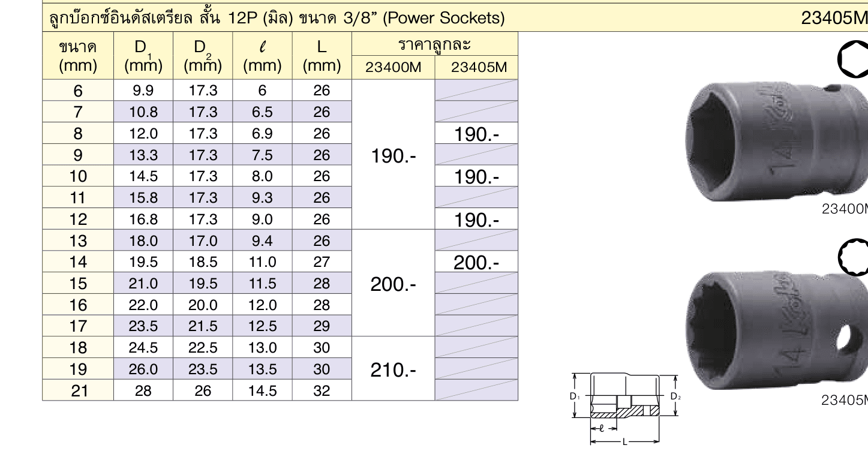Click the L (mm) column header
868x460 pixels.
pos(322,56)
